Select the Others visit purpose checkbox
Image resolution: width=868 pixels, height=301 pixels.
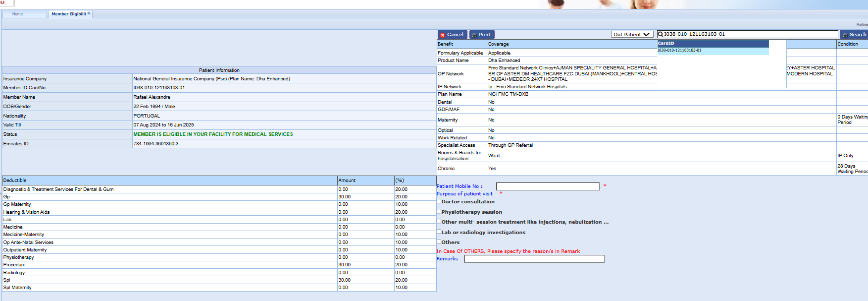439,241
